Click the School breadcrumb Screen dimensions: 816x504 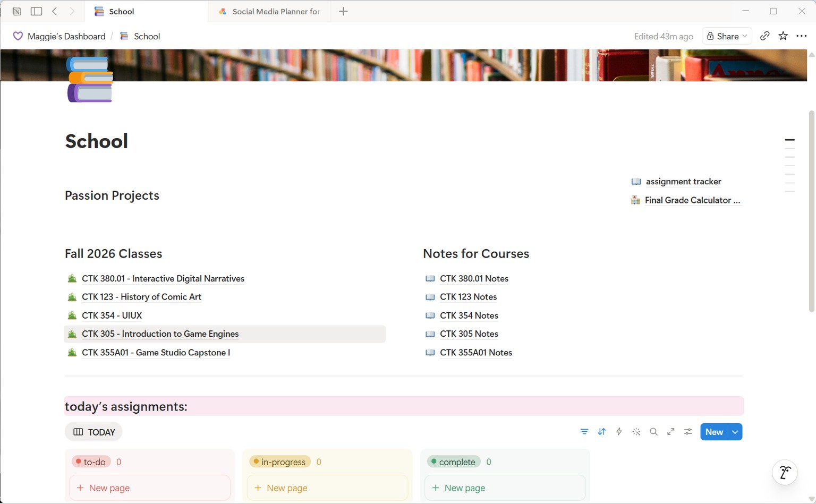pos(140,36)
